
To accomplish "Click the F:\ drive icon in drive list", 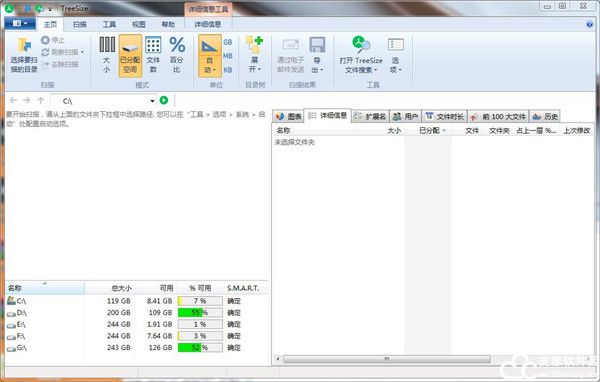I will [11, 336].
